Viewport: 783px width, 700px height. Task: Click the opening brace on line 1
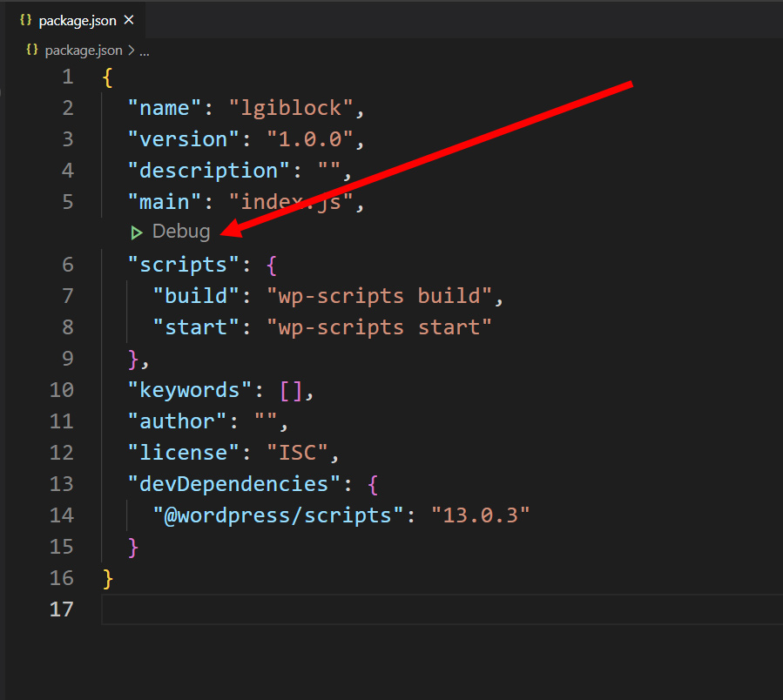point(107,77)
